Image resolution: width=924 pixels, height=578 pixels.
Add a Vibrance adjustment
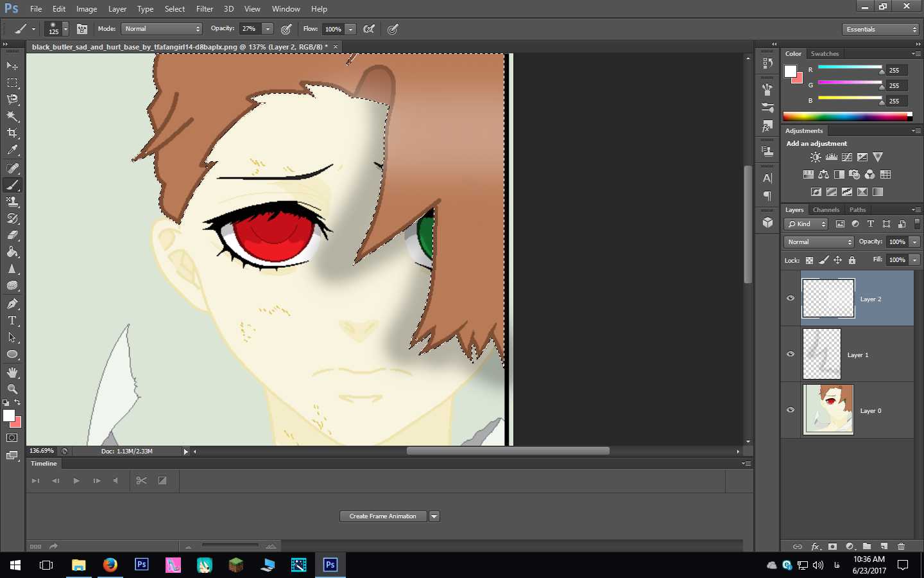[x=878, y=157]
